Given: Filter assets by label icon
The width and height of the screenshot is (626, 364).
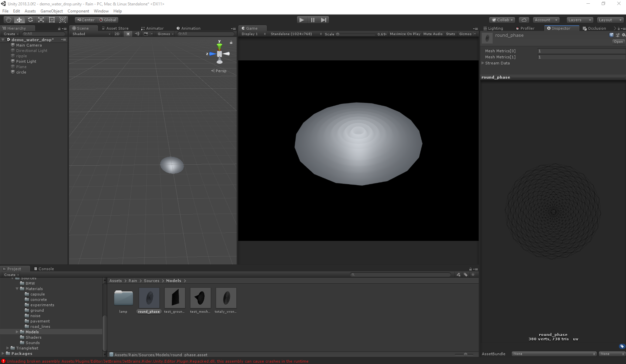Looking at the screenshot, I should coord(466,275).
